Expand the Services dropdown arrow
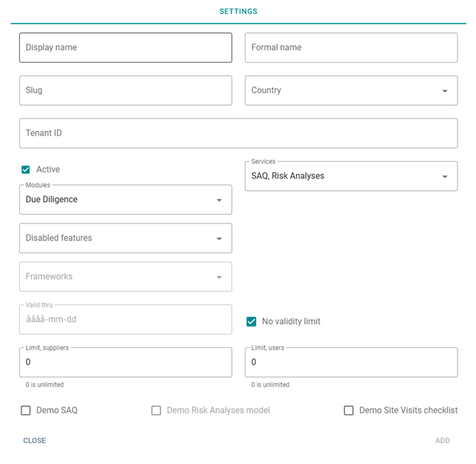Screen dimensions: 476x464 pos(445,177)
